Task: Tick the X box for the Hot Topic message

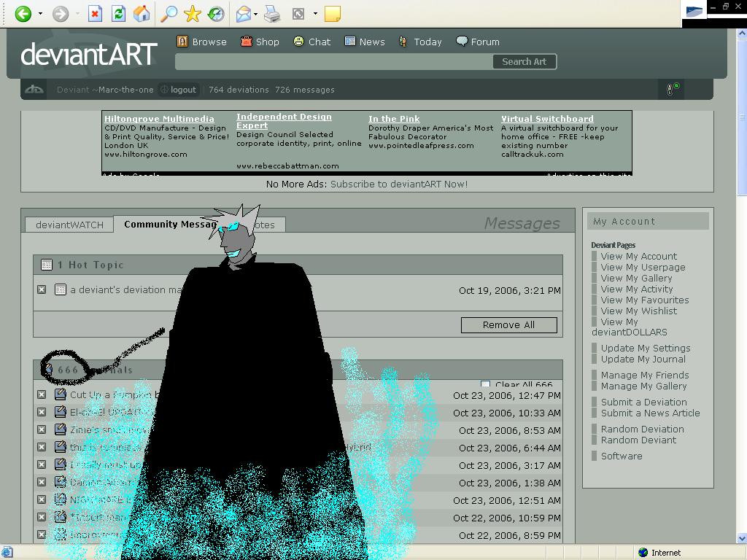Action: (42, 289)
